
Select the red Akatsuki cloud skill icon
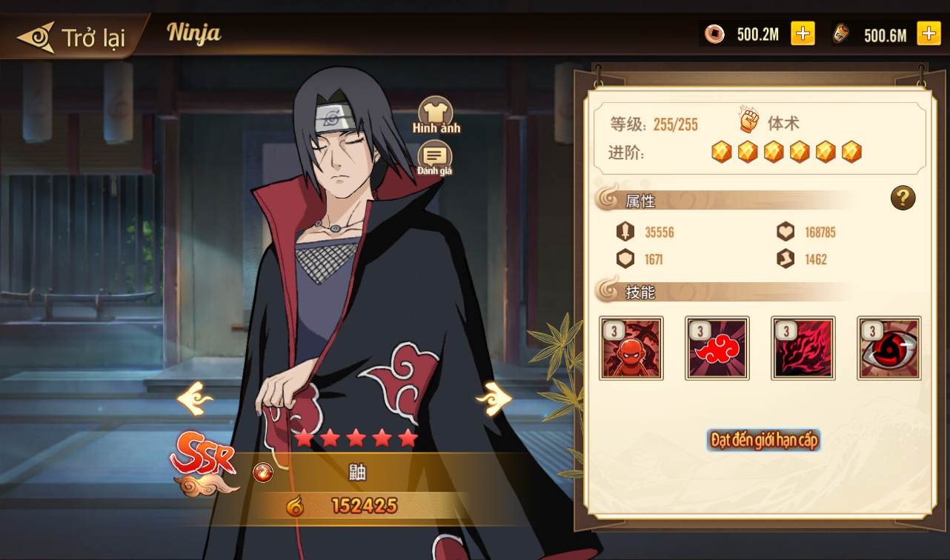click(717, 348)
